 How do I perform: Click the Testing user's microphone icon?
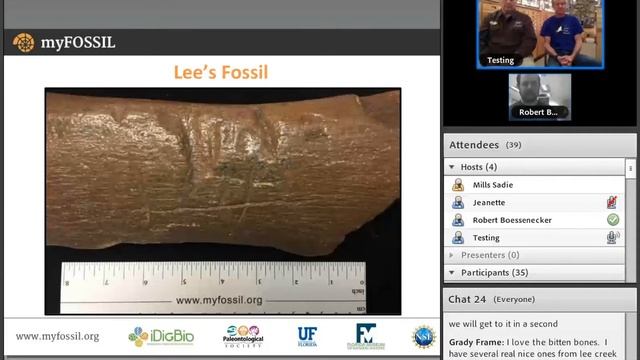pos(613,237)
